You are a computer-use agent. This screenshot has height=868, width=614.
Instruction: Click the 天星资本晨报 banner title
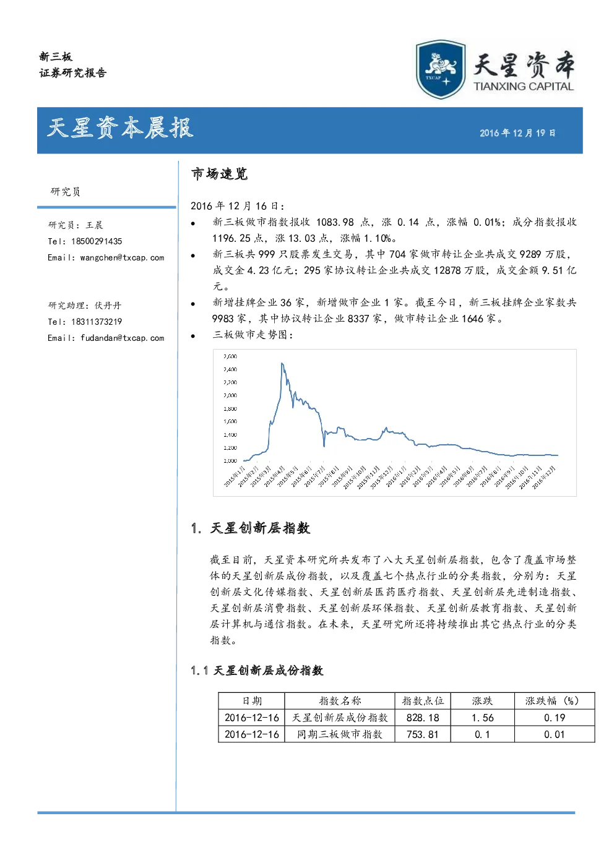click(120, 128)
